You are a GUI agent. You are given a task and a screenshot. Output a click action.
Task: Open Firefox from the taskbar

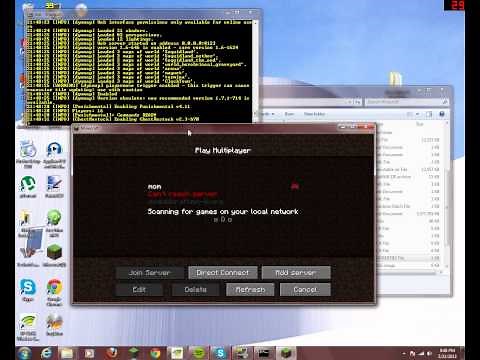pos(112,353)
